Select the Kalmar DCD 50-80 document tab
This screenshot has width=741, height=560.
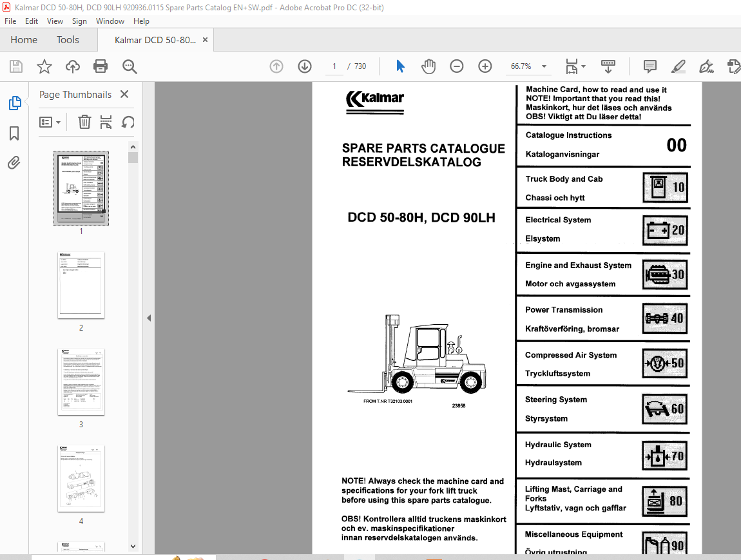point(155,40)
